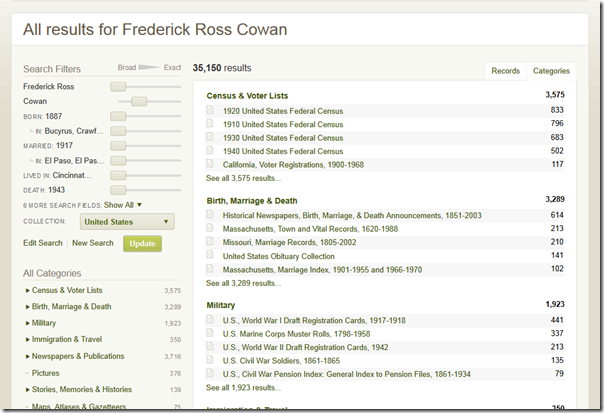Open United States Obituary Collection link

click(279, 256)
